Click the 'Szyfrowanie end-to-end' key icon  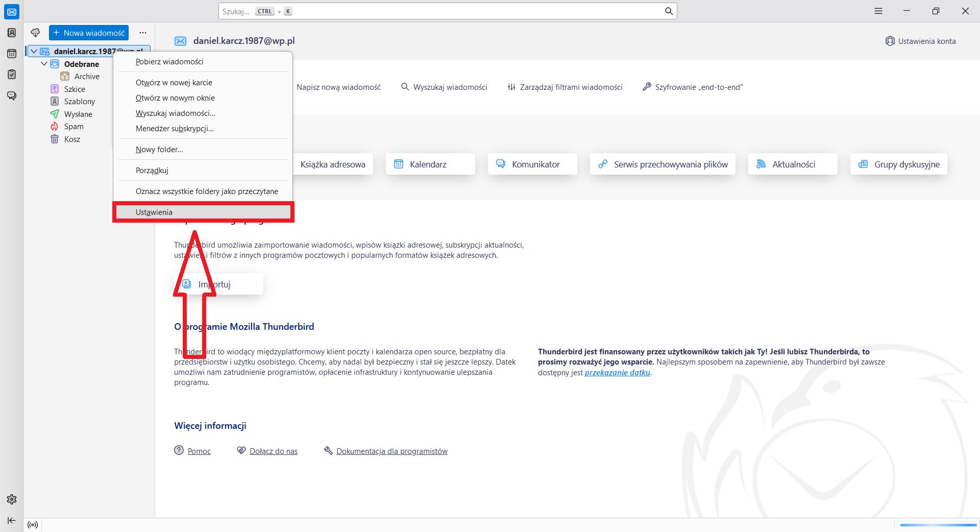click(647, 87)
